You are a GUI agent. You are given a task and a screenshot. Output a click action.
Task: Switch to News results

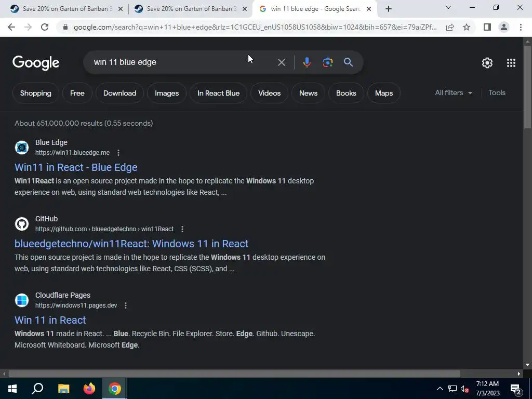click(x=309, y=93)
